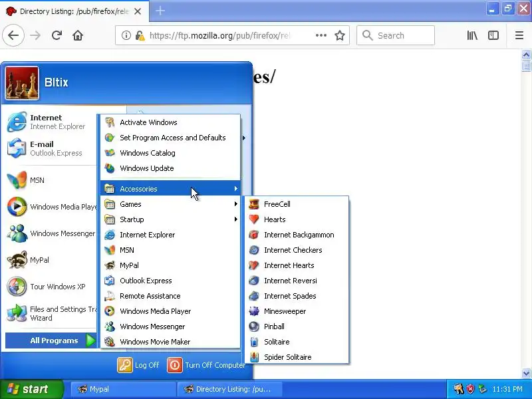This screenshot has width=532, height=399.
Task: Select the Directory Listing browser tab
Action: (x=74, y=11)
